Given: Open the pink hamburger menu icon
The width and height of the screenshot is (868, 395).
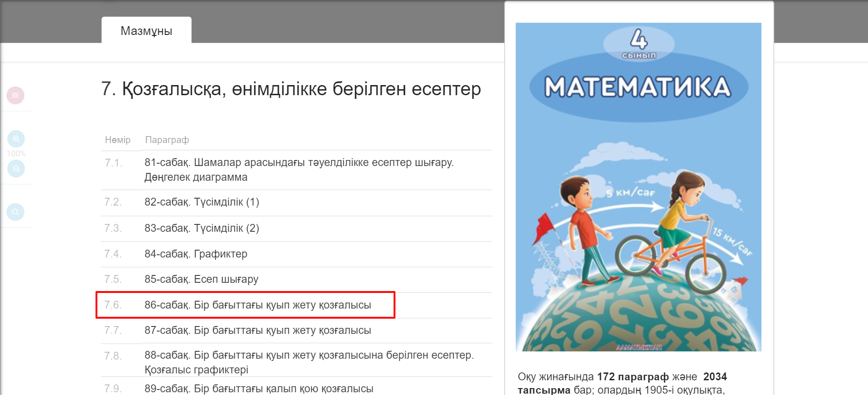Looking at the screenshot, I should 15,95.
